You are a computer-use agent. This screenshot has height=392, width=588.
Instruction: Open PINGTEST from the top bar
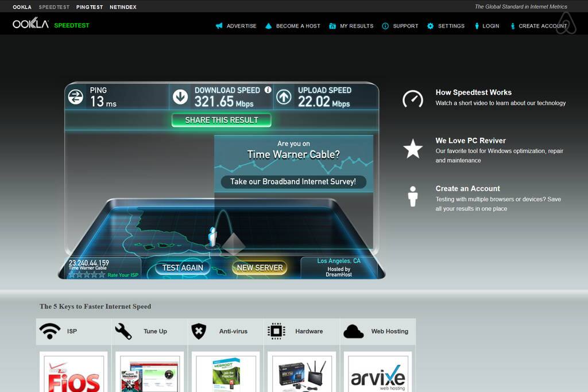90,7
